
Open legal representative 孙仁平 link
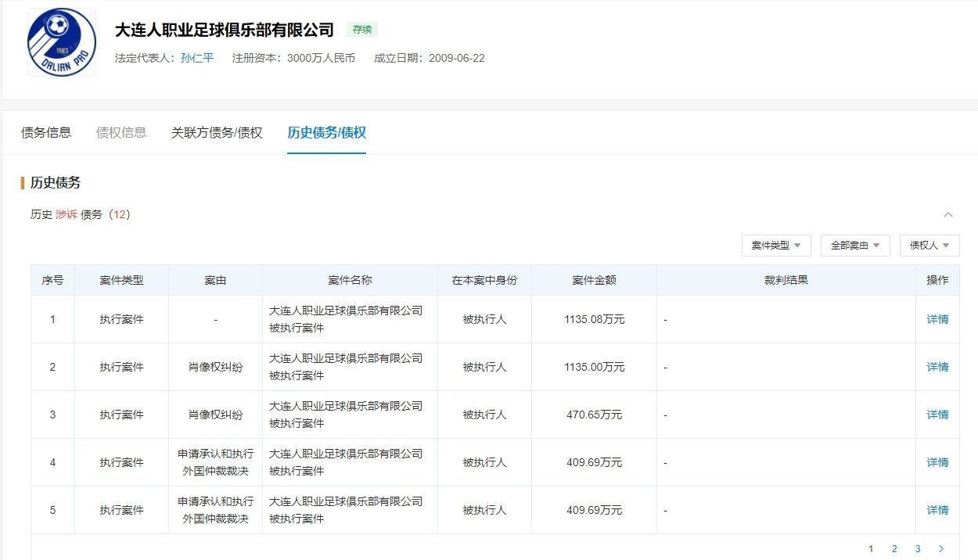(x=197, y=58)
